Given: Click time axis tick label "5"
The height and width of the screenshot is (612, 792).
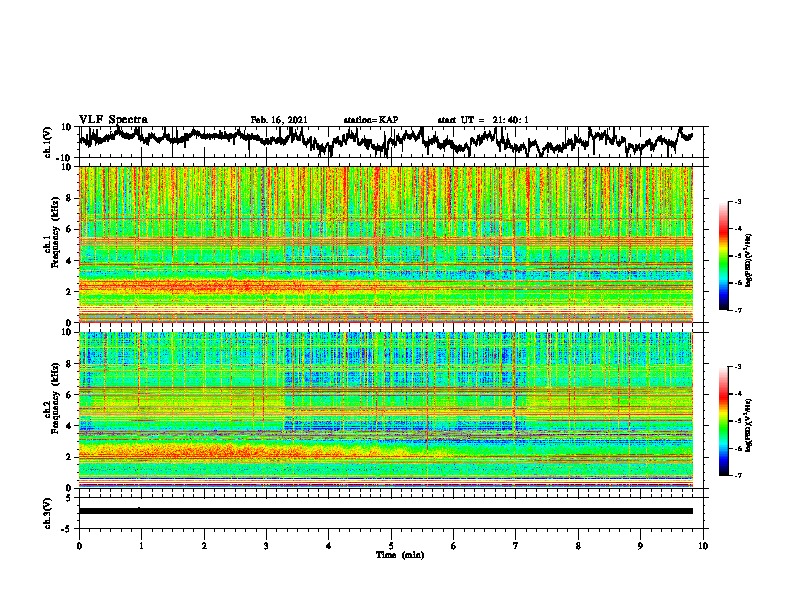Looking at the screenshot, I should click(391, 546).
